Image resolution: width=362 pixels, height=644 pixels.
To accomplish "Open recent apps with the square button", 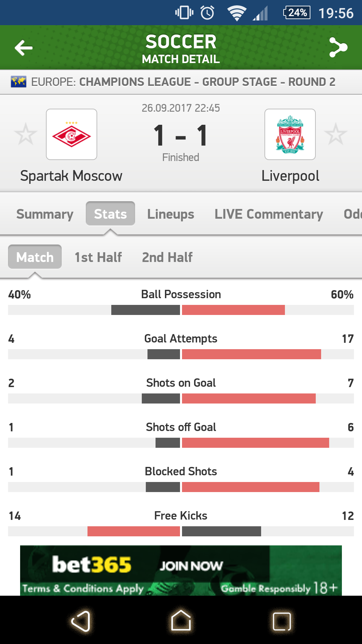I will (282, 621).
